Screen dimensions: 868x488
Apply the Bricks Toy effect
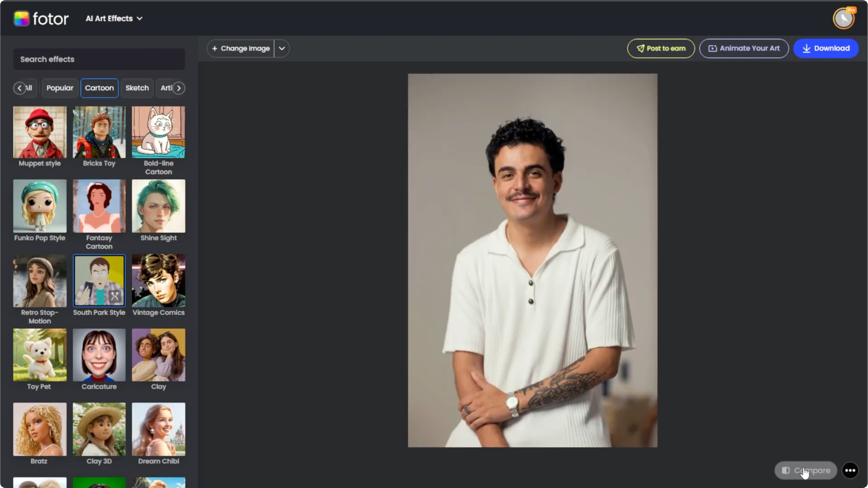coord(99,132)
